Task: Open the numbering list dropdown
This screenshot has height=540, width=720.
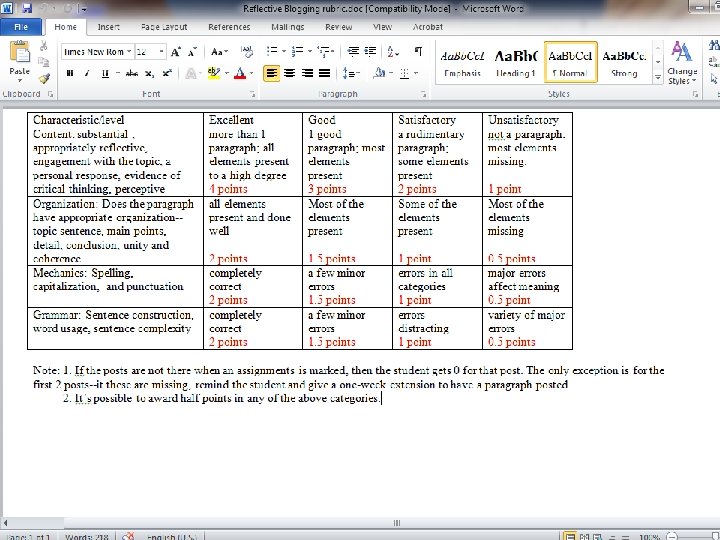Action: click(310, 51)
